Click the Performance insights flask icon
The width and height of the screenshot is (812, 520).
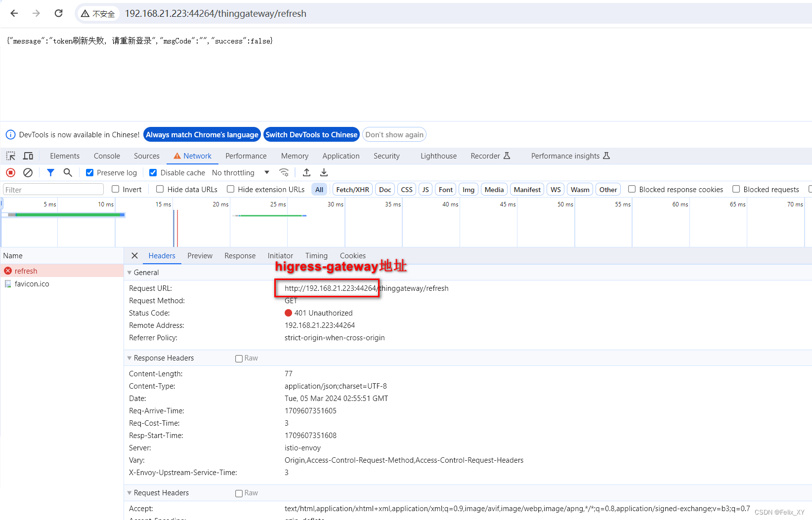click(x=606, y=156)
